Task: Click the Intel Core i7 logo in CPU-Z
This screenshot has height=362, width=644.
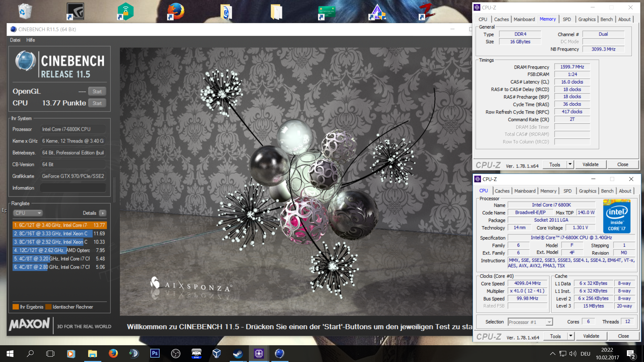Action: click(x=616, y=216)
